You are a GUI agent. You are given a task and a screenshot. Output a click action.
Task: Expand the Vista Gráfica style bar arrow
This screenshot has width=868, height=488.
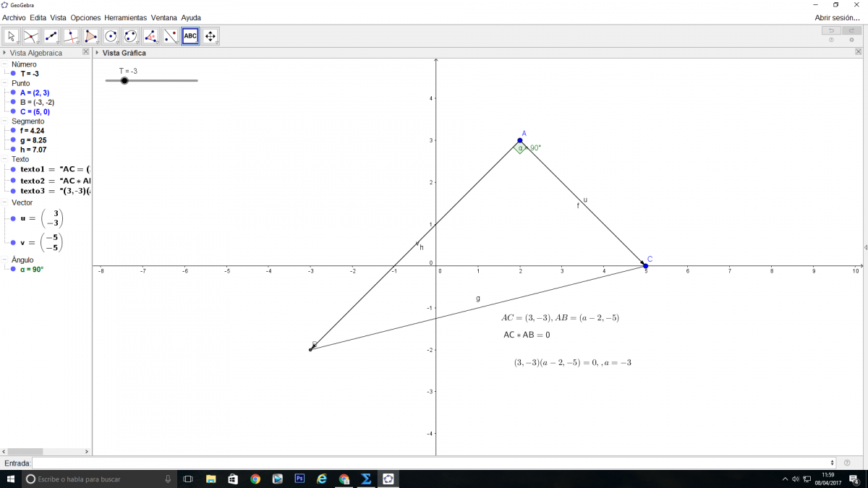click(98, 53)
